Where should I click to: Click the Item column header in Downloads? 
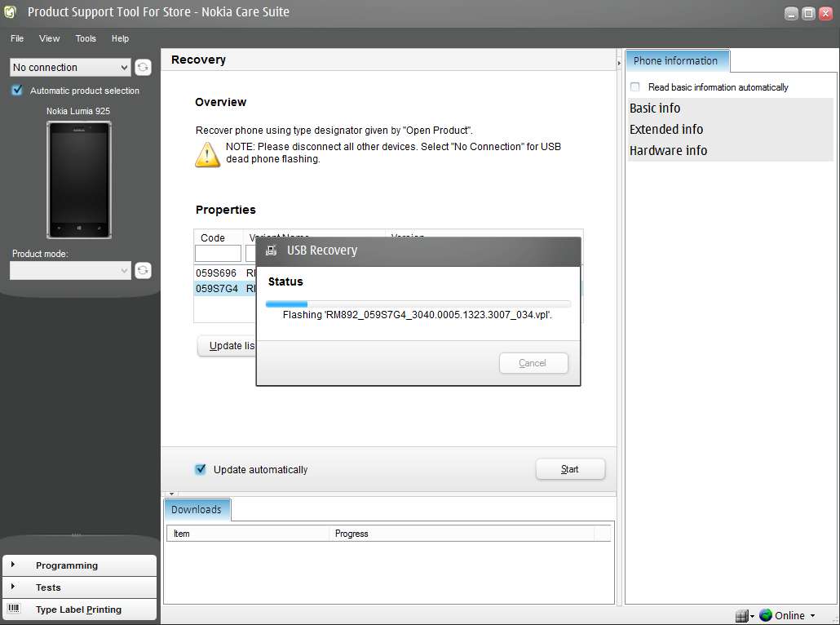tap(248, 534)
